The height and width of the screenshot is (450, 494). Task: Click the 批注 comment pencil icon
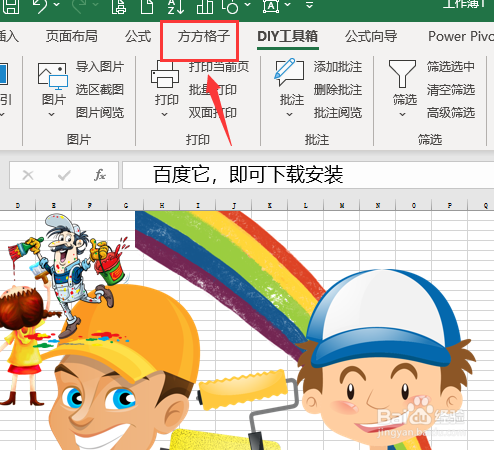(289, 73)
